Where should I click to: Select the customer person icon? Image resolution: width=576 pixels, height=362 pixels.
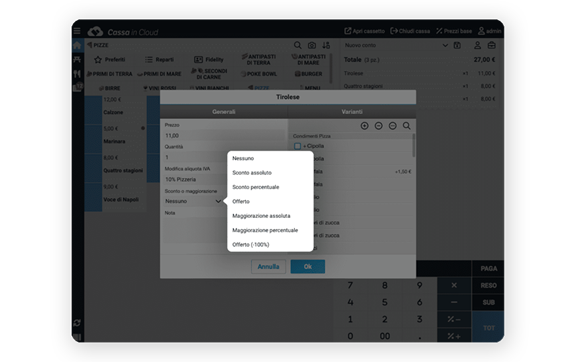click(x=477, y=45)
